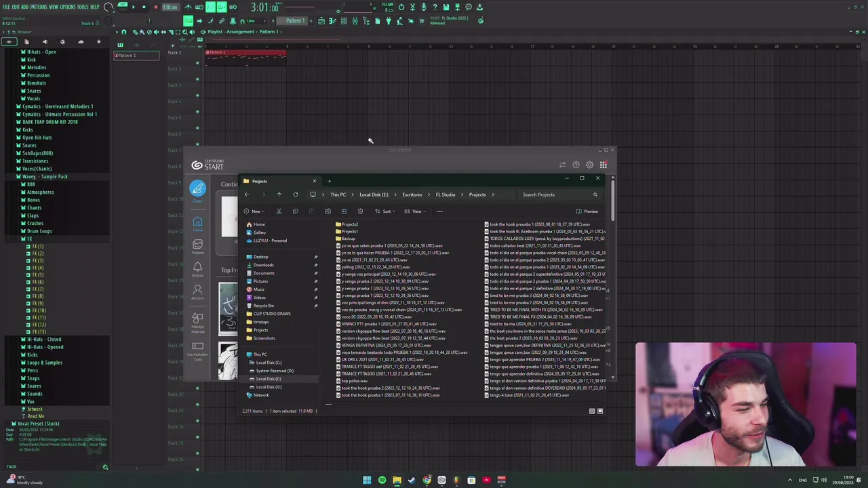Image resolution: width=868 pixels, height=488 pixels.
Task: Click Escritorio in Explorer breadcrumb
Action: tap(412, 195)
